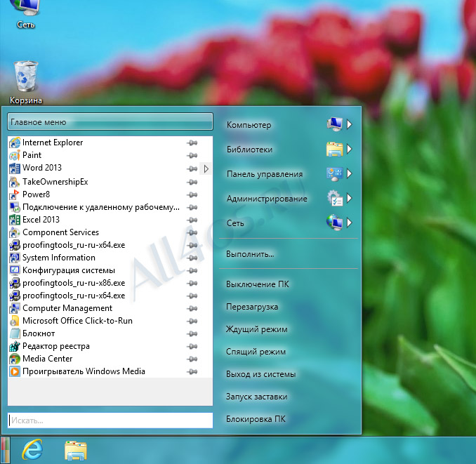The height and width of the screenshot is (464, 476).
Task: Click the Администрирование gear icon
Action: click(x=335, y=198)
